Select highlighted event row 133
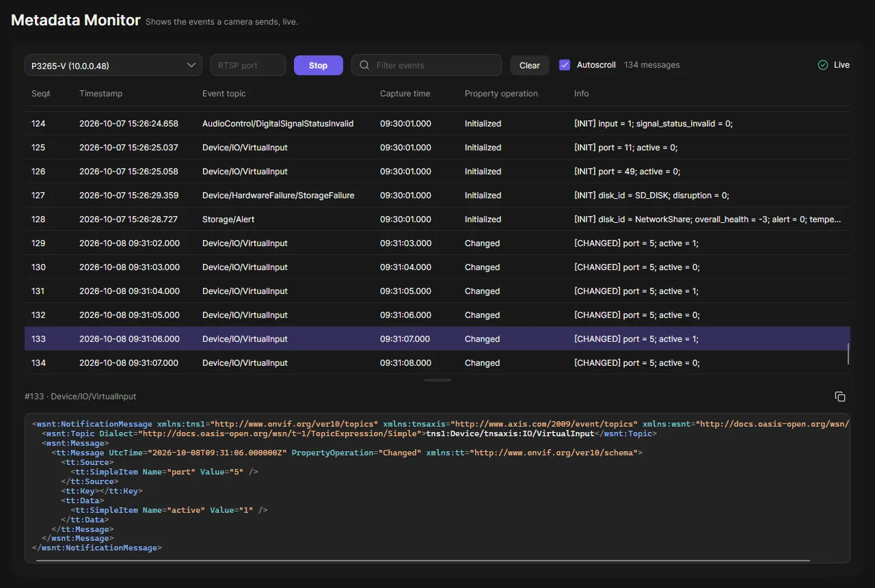 [437, 339]
